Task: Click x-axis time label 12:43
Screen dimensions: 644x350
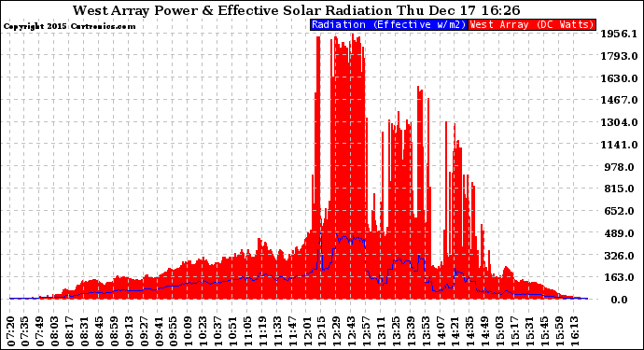Action: [x=352, y=331]
